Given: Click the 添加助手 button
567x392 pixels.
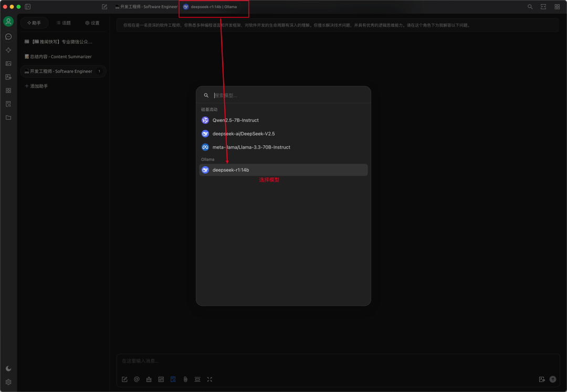Looking at the screenshot, I should [x=36, y=86].
